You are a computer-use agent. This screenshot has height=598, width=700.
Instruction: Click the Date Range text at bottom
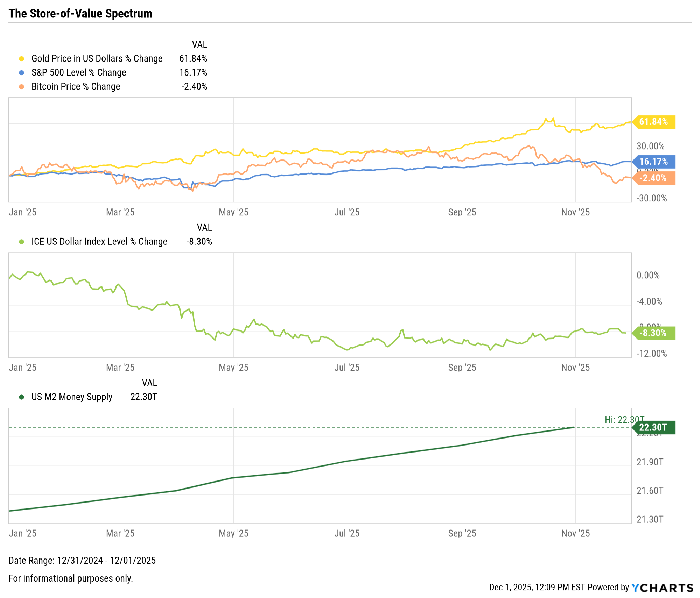82,560
